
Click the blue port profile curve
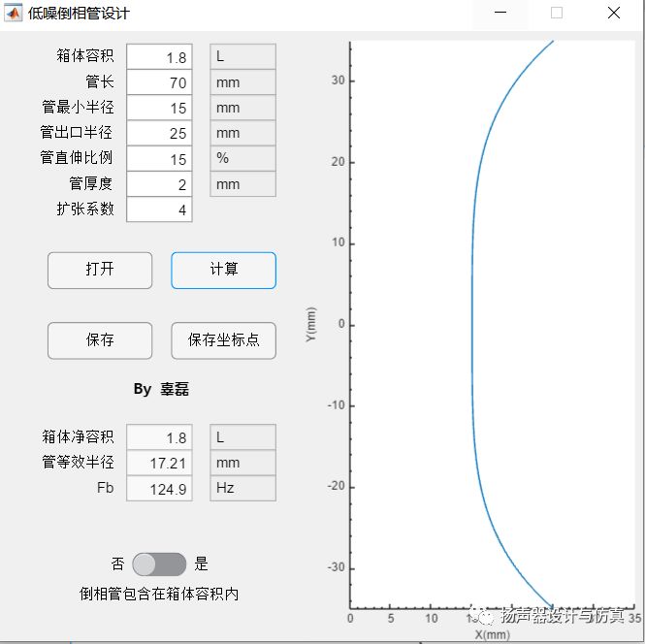pyautogui.click(x=473, y=291)
